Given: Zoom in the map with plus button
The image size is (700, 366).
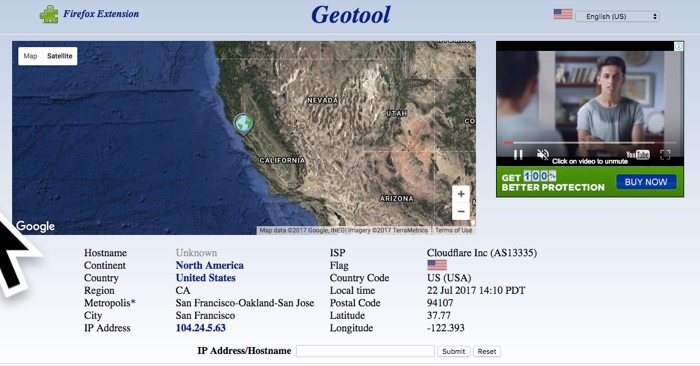Looking at the screenshot, I should click(461, 194).
